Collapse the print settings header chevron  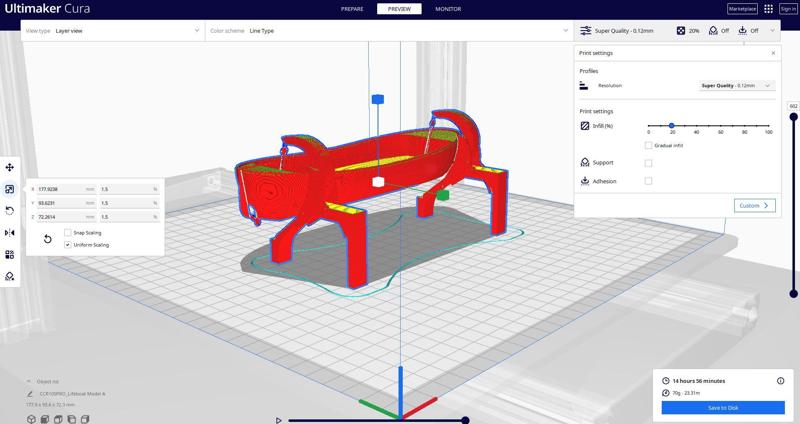772,31
